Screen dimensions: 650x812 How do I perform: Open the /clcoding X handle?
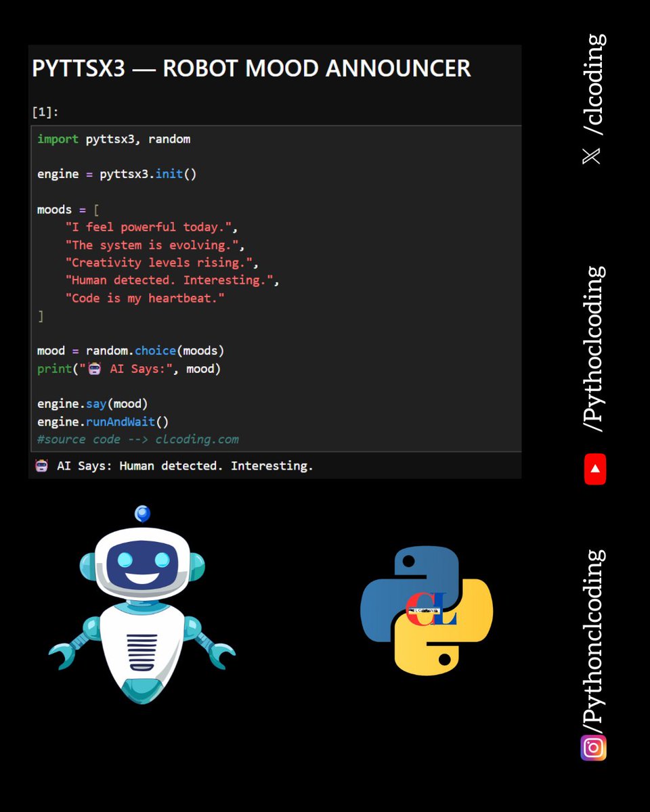click(594, 85)
